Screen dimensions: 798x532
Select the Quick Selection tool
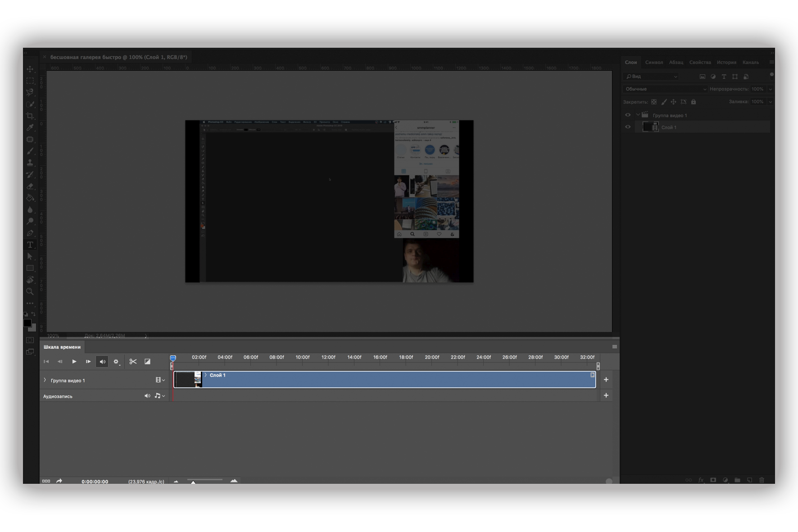click(x=30, y=104)
